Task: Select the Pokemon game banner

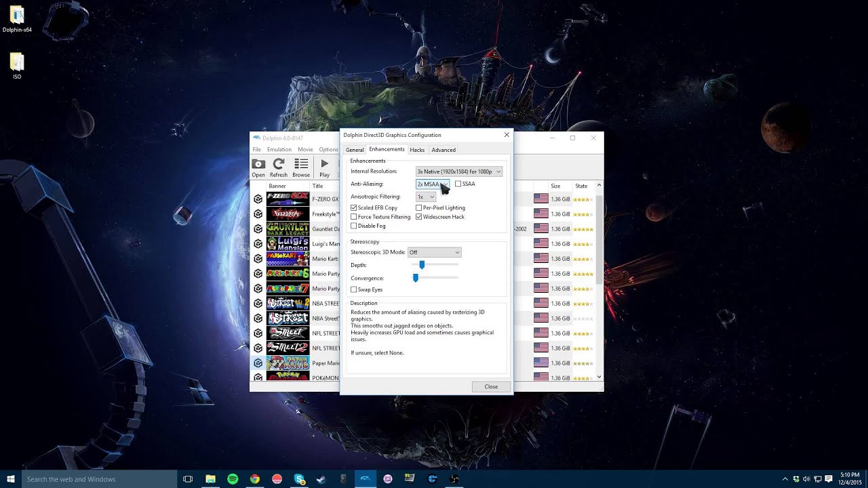Action: point(288,376)
